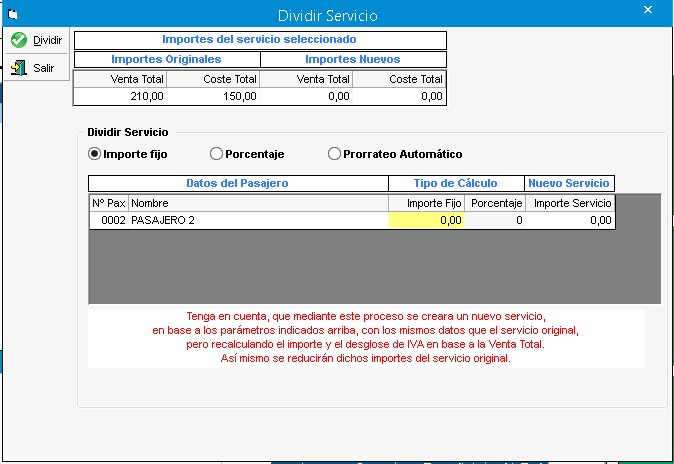Select the Porcentaje cell for PASAJERO 2
Viewport: 674px width, 464px height.
click(496, 220)
